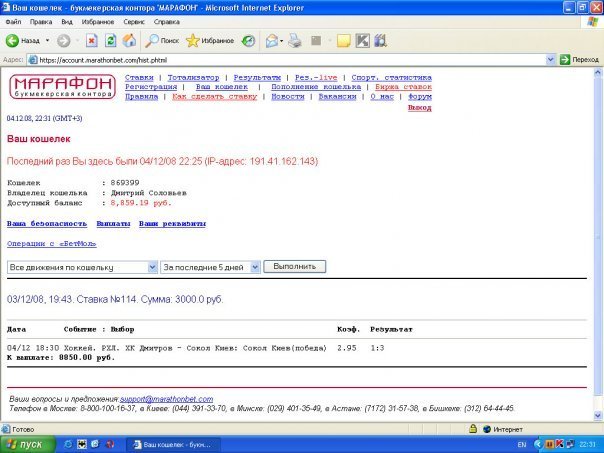Print the page with printer icon
Viewport: 604px width, 453px height.
coord(295,40)
